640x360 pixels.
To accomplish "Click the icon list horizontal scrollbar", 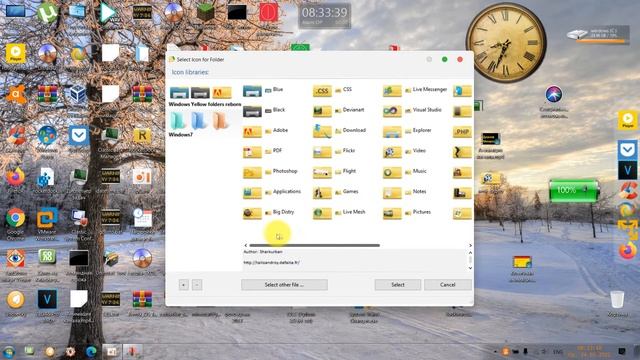I will click(314, 245).
